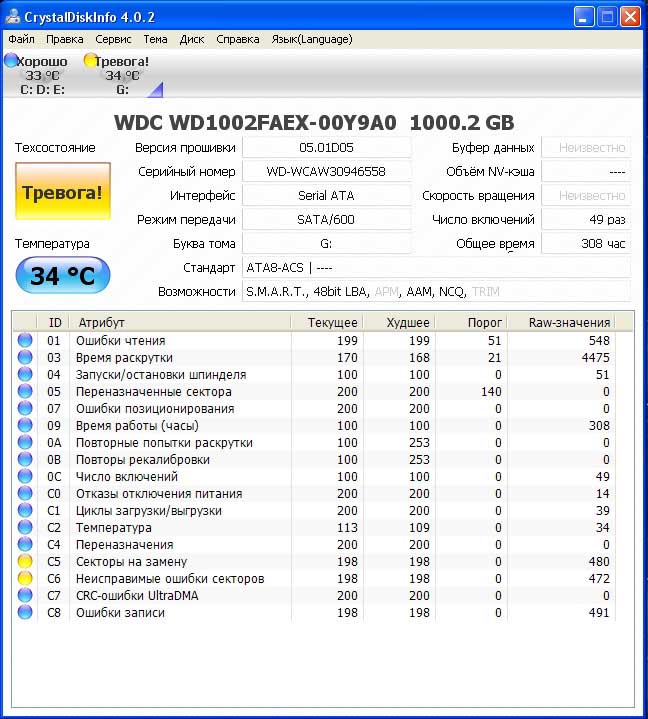The height and width of the screenshot is (719, 648).
Task: Open the Язык(Language) menu
Action: pos(312,39)
